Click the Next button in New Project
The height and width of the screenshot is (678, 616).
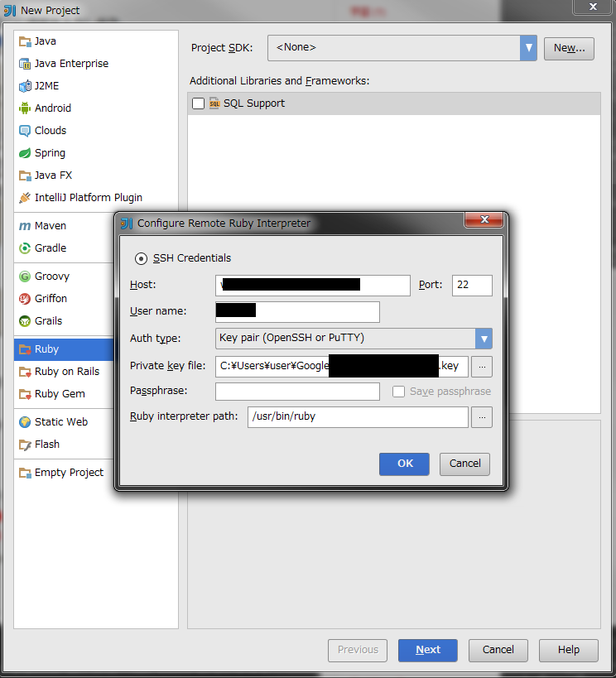[x=428, y=651]
